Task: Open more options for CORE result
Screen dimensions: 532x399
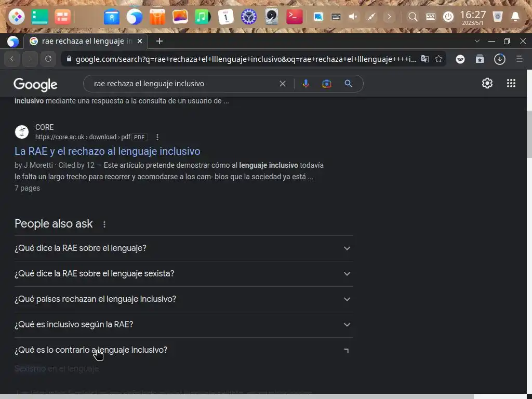Action: (157, 137)
